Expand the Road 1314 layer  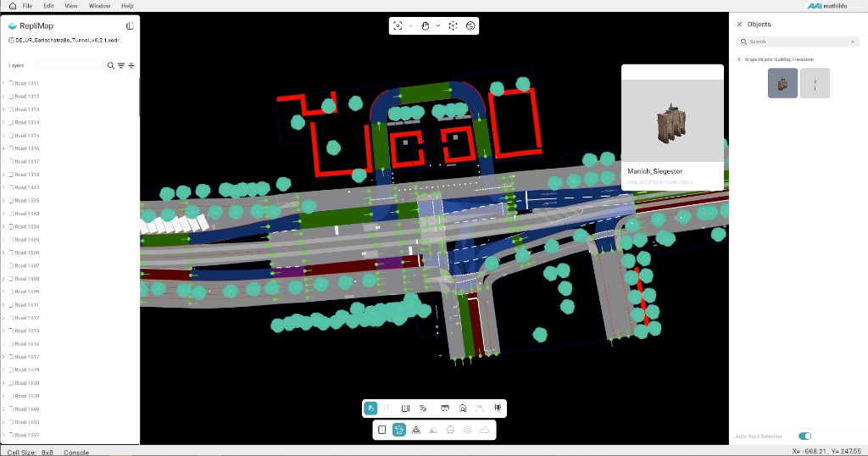[4, 122]
